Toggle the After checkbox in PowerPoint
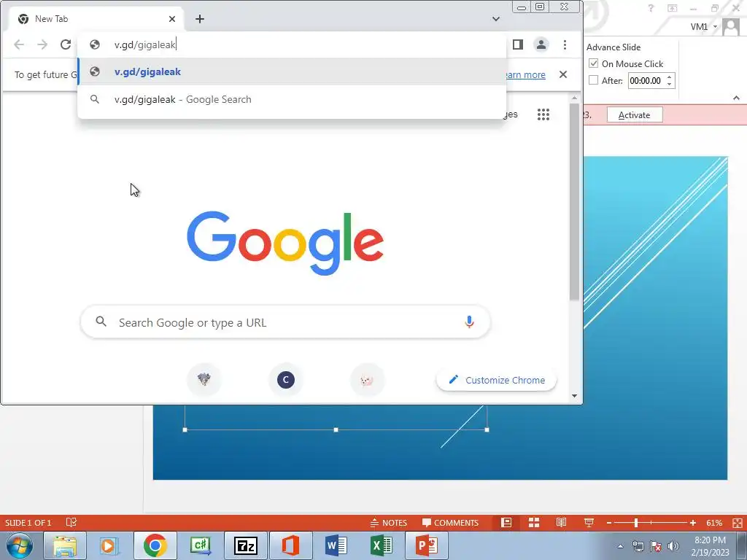The height and width of the screenshot is (560, 747). (594, 80)
